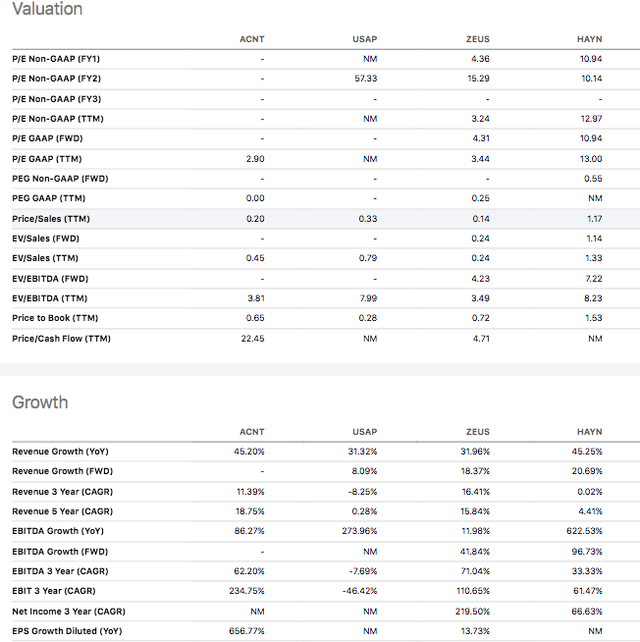Image resolution: width=640 pixels, height=642 pixels.
Task: Select the EV/EBITDA (TTM) row label
Action: point(50,298)
